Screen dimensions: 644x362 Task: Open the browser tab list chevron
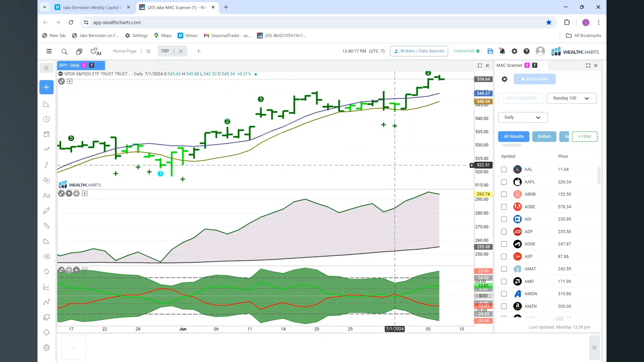pyautogui.click(x=44, y=7)
